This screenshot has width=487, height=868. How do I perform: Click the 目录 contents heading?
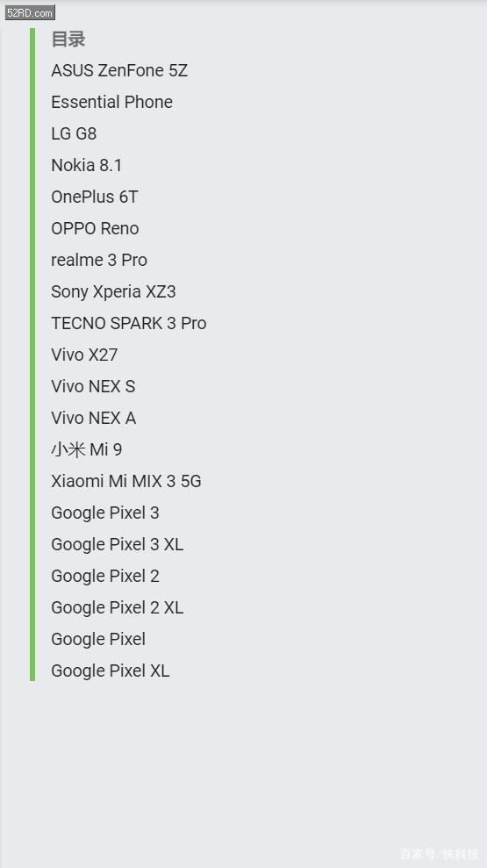[68, 39]
